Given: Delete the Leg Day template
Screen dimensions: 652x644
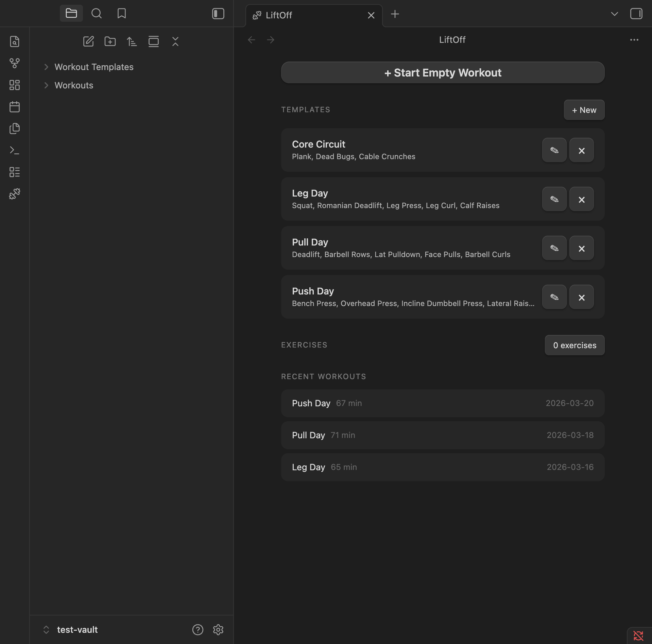Looking at the screenshot, I should [581, 199].
